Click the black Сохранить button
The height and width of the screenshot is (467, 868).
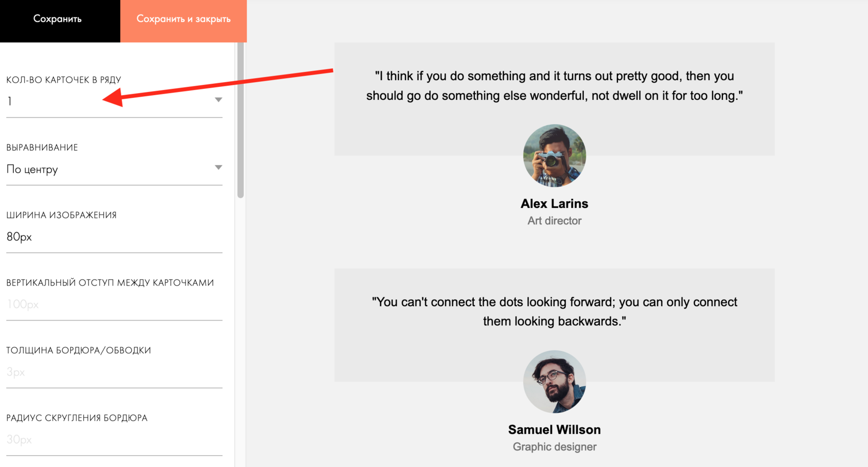[x=58, y=19]
